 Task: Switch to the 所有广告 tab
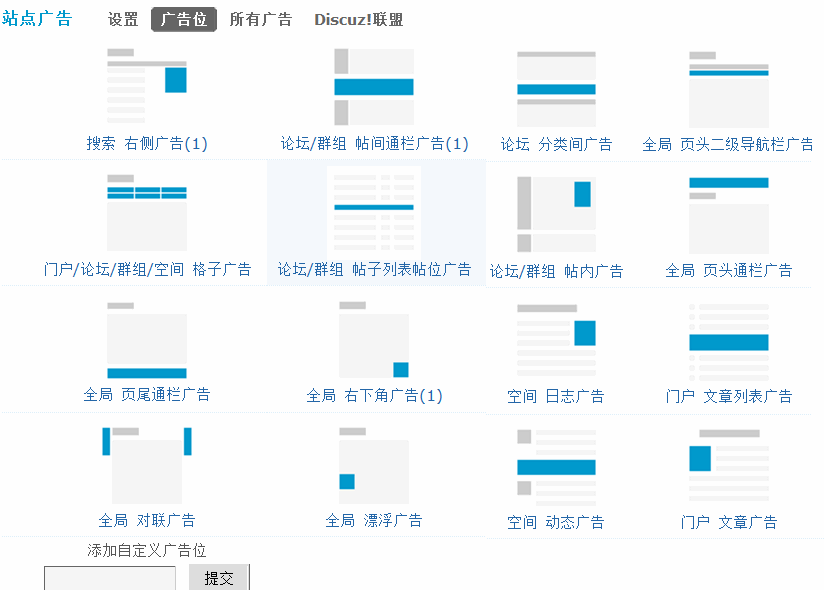point(259,19)
